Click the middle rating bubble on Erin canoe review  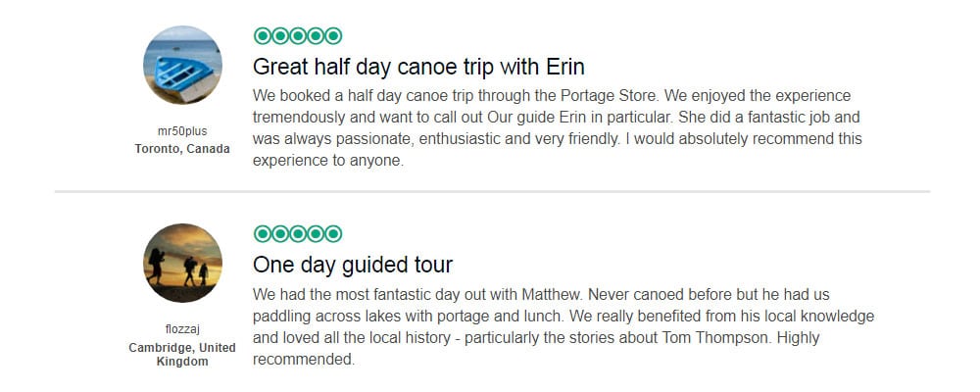coord(298,36)
